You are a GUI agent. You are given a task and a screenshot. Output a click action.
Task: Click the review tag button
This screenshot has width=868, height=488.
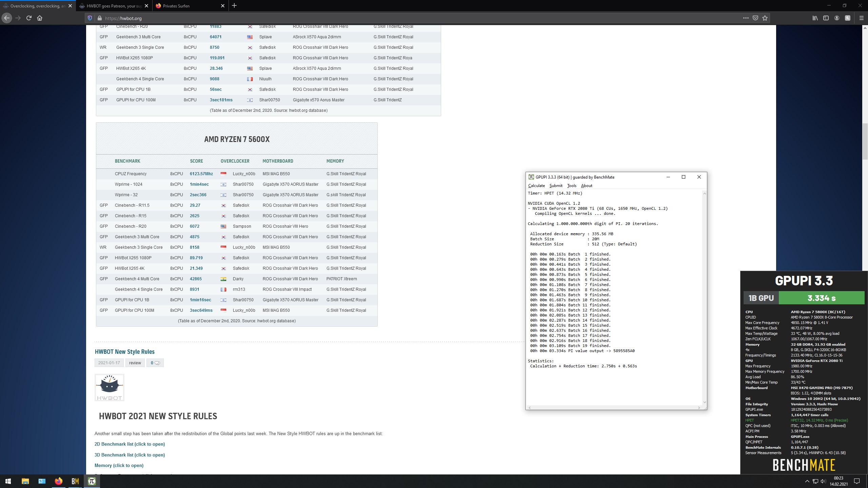click(135, 363)
